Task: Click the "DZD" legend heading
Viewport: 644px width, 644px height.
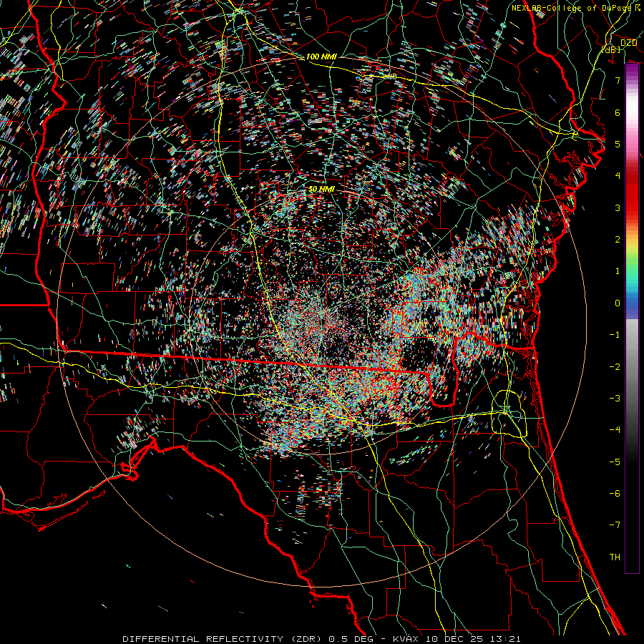Action: 628,43
